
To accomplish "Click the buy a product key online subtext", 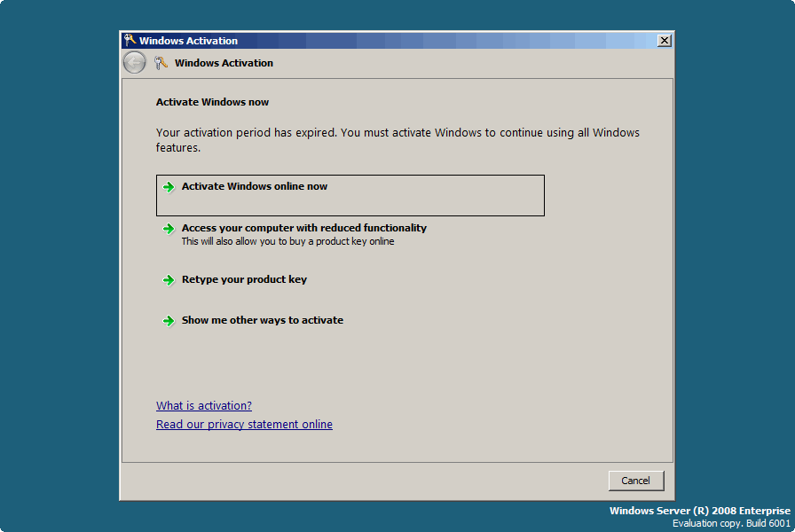I will click(288, 242).
